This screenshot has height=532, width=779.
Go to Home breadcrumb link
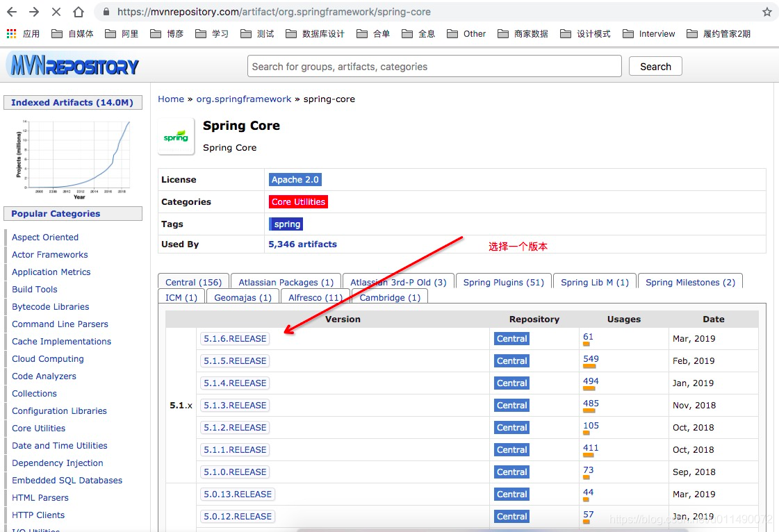tap(171, 99)
